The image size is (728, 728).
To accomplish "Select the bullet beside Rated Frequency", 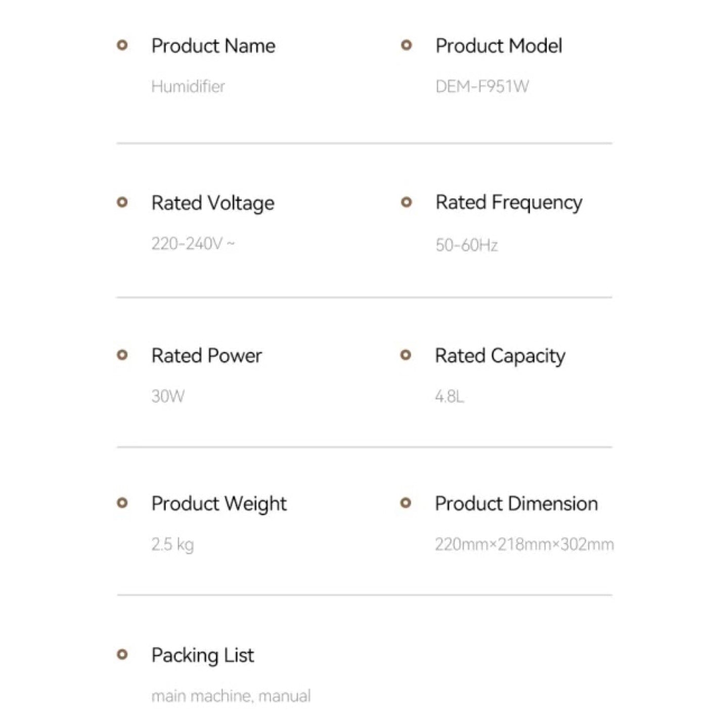I will click(406, 203).
